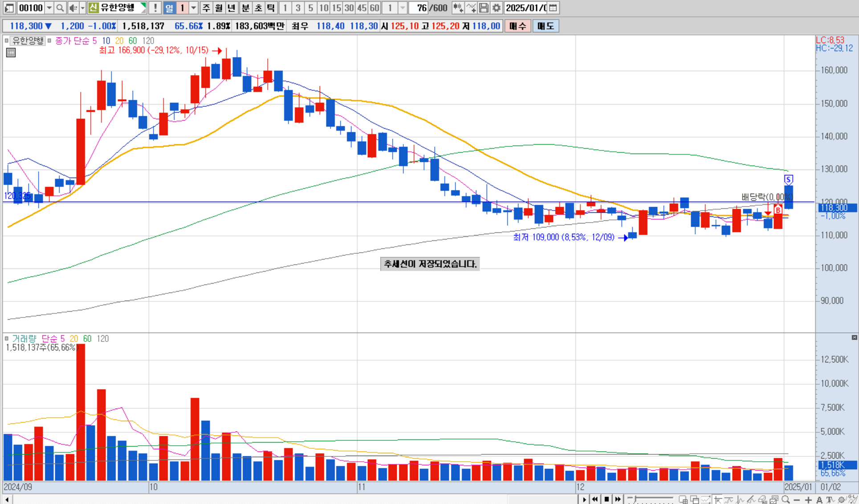Screen dimensions: 859x504
Task: Open the dropdown beside speaker icon
Action: 82,8
